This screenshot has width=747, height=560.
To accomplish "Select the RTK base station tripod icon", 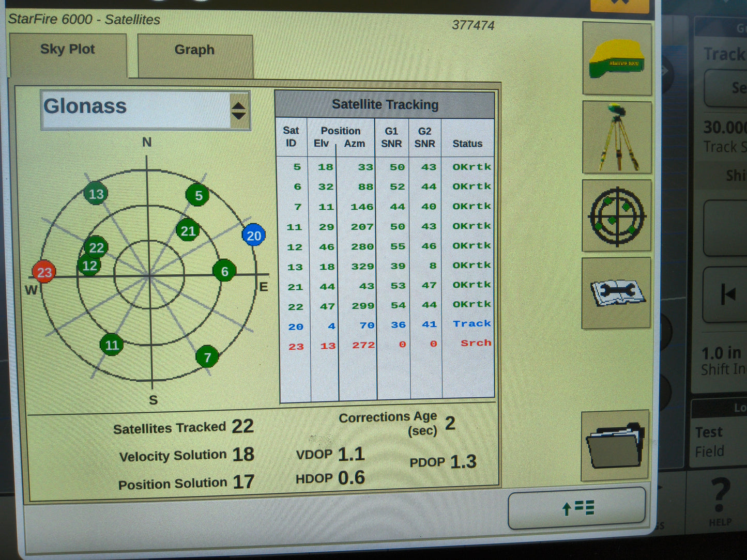I will (616, 137).
